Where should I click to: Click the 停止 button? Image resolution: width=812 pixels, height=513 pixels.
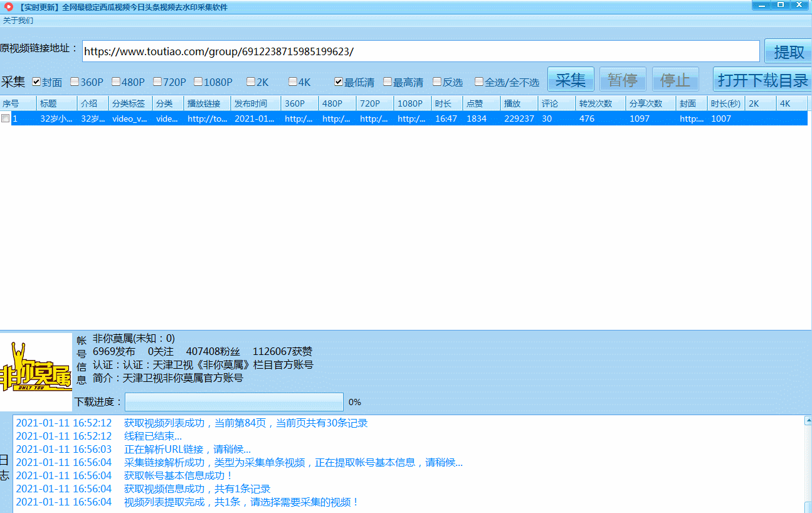(675, 80)
